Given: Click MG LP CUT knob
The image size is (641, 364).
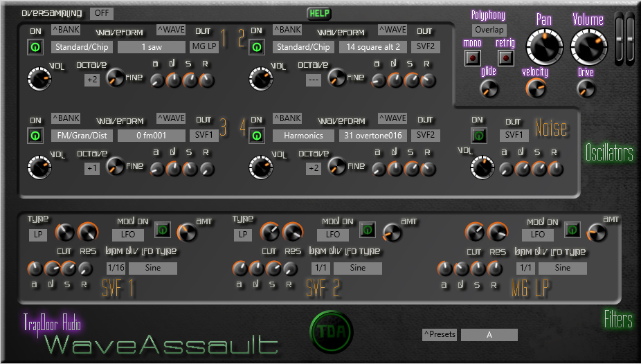Looking at the screenshot, I should tap(475, 233).
